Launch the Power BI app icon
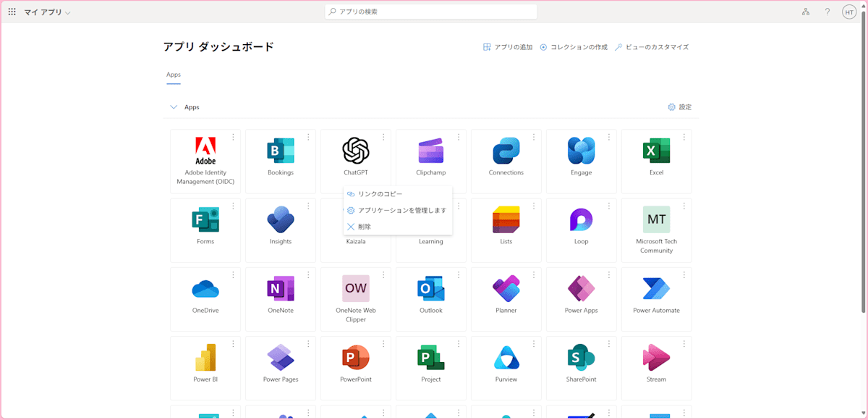868x420 pixels. tap(205, 357)
